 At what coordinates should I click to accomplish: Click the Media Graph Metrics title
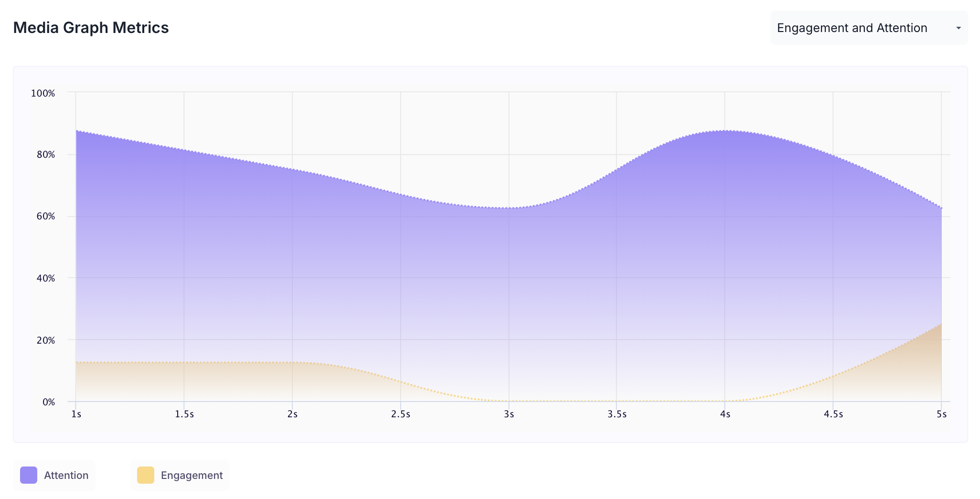(91, 28)
